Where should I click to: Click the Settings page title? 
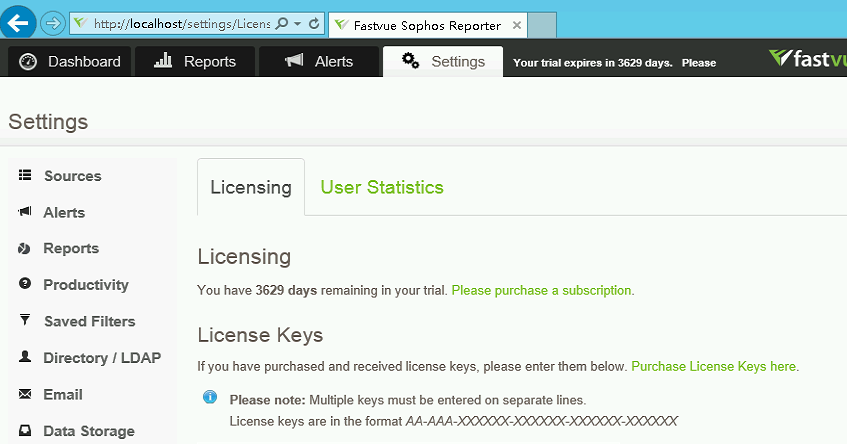(48, 122)
